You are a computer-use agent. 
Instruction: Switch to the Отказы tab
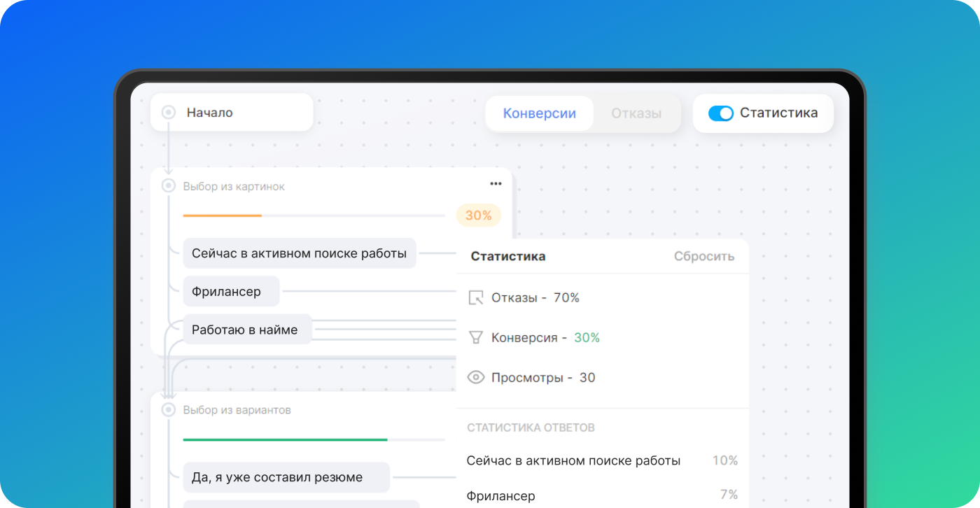636,113
